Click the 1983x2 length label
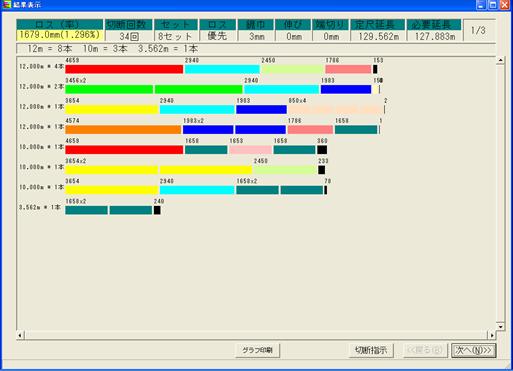The height and width of the screenshot is (371, 513). [x=193, y=121]
